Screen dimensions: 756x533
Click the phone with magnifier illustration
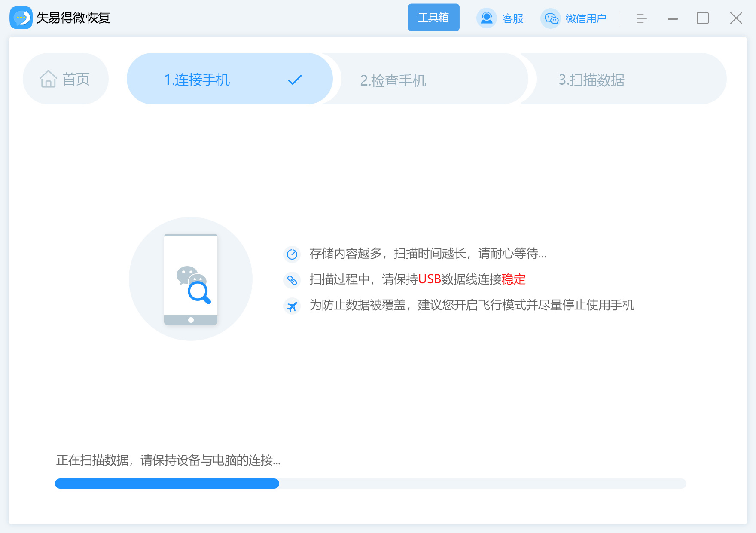[191, 279]
